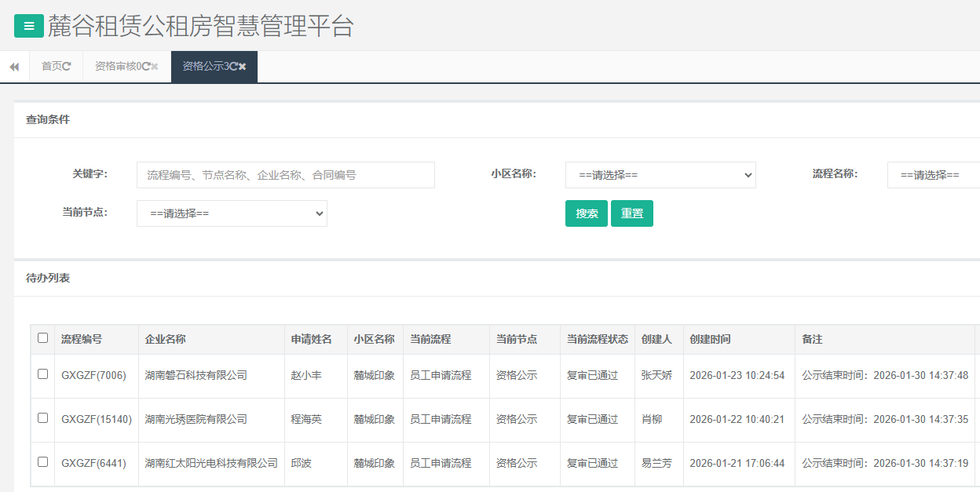The image size is (980, 492).
Task: Click the refresh icon on 资格公示 tab
Action: click(x=233, y=66)
